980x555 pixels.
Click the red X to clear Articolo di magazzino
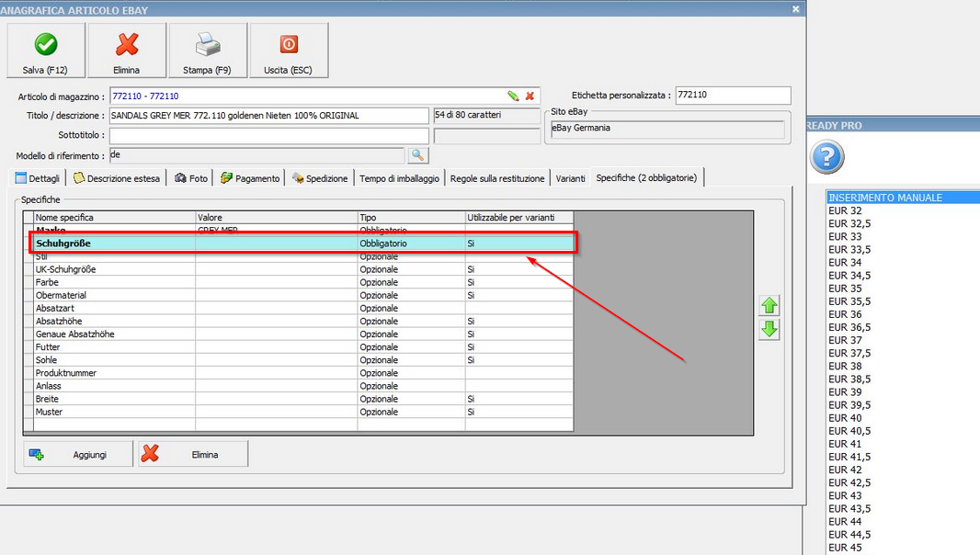point(530,96)
